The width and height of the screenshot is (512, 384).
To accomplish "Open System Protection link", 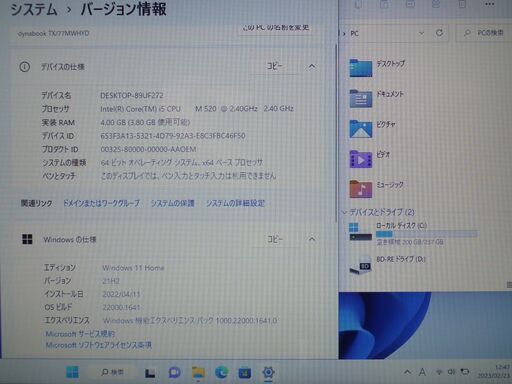I will pos(173,203).
